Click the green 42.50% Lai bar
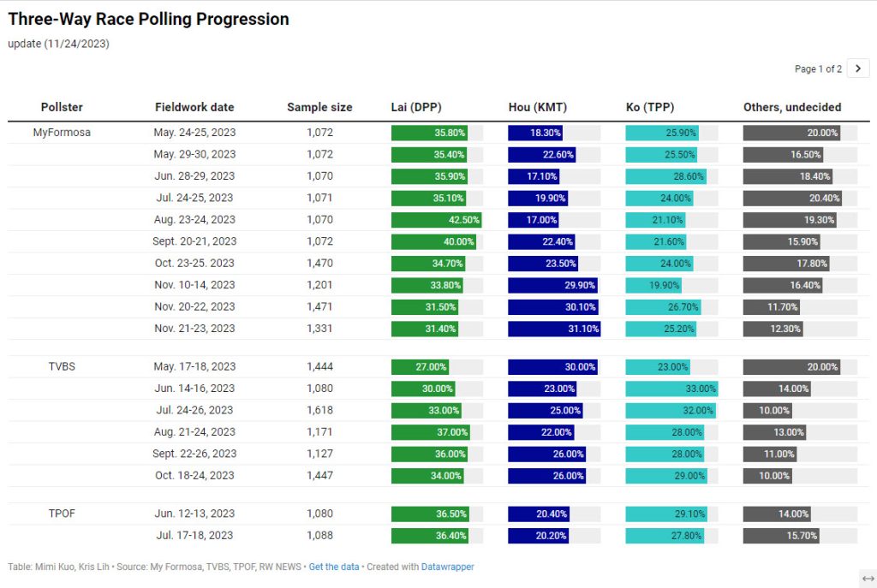The image size is (877, 588). pos(436,220)
